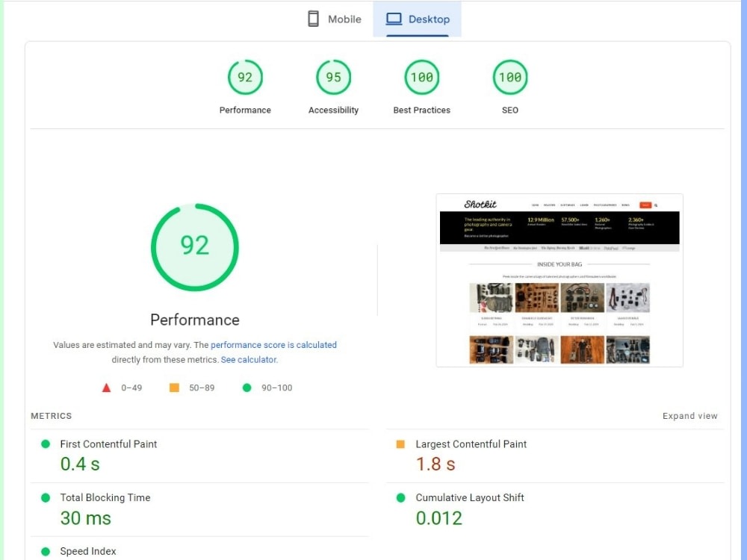747x560 pixels.
Task: Click the Cumulative Layout Shift metric label
Action: tap(469, 497)
